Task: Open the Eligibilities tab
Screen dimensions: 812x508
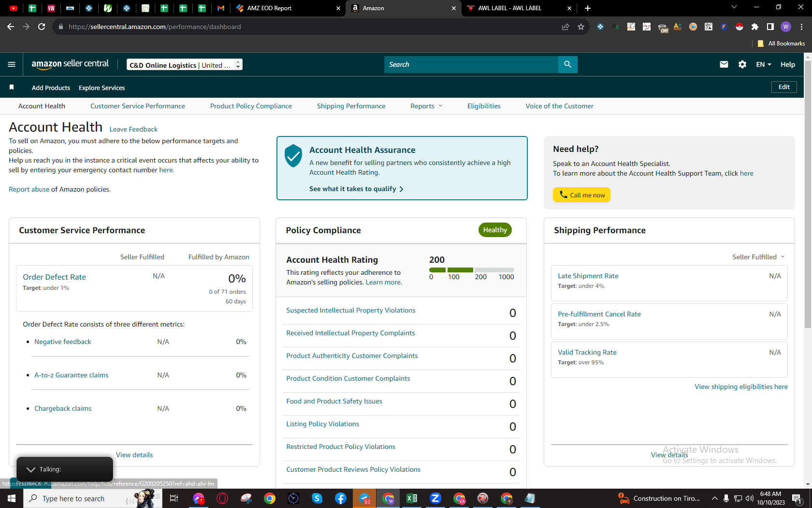Action: [484, 106]
